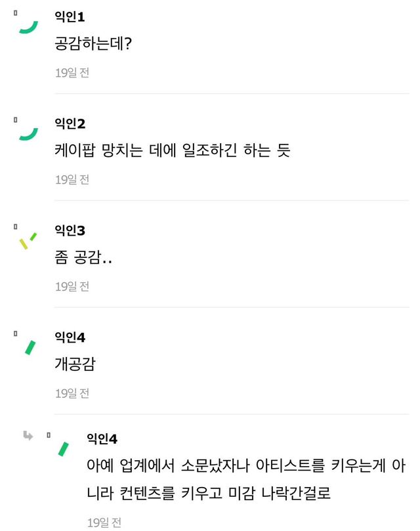
Task: Select the 익인3 username
Action: coord(70,230)
